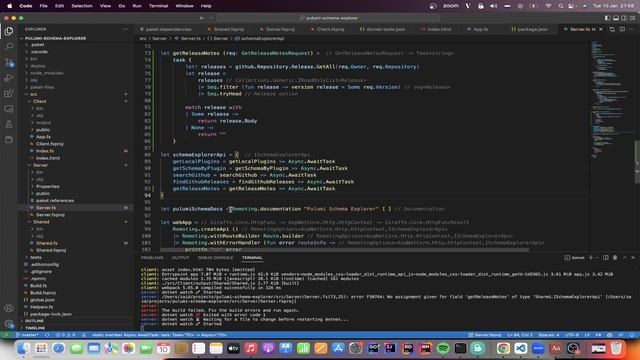Go back with editor navigation arrow
The width and height of the screenshot is (640, 360).
tap(202, 18)
